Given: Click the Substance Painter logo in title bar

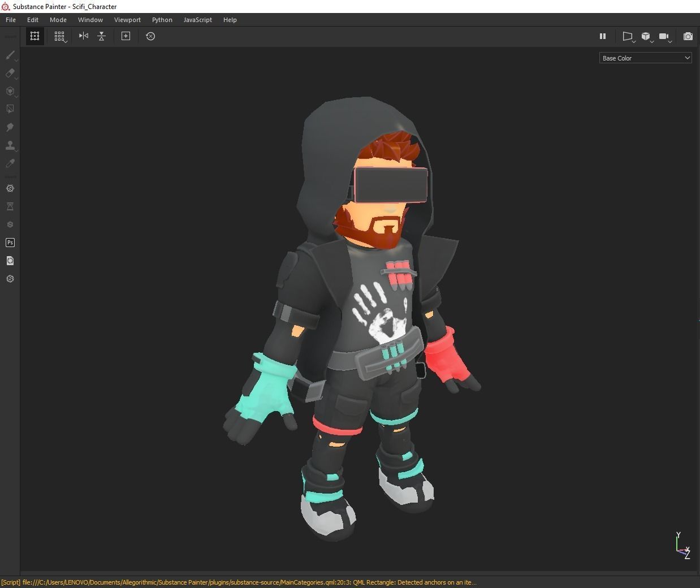Looking at the screenshot, I should (x=6, y=7).
